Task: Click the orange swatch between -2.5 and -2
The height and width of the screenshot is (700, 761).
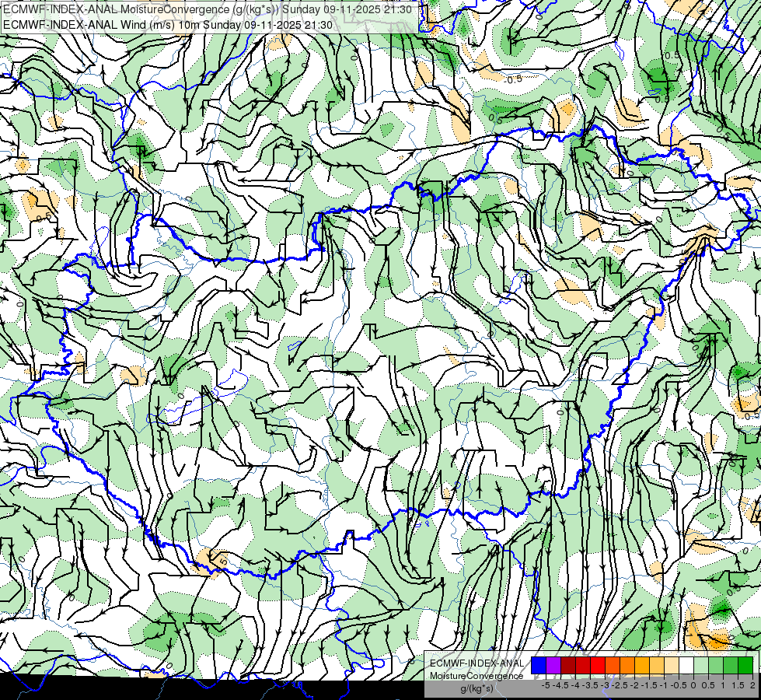Action: coord(627,665)
